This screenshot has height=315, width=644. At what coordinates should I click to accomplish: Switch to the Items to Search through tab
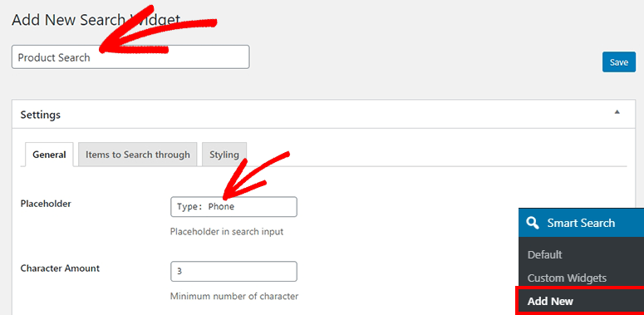click(x=138, y=155)
